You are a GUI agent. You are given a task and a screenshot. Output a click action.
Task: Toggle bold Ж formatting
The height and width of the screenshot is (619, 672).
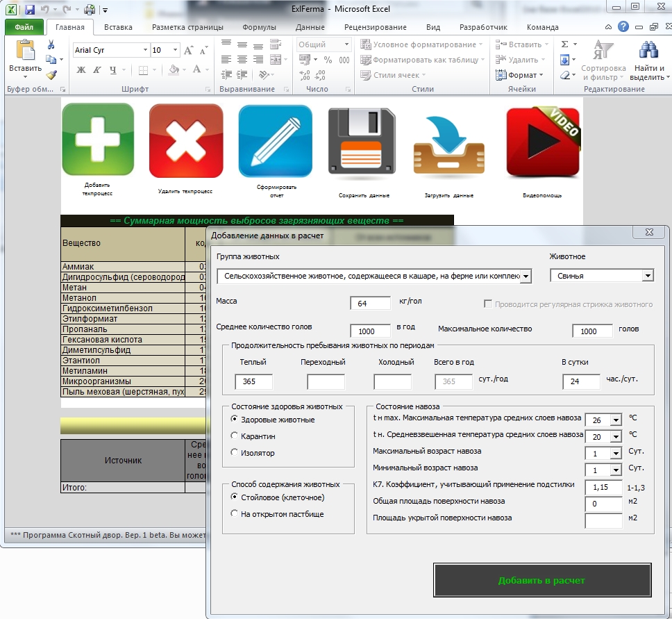tap(81, 70)
